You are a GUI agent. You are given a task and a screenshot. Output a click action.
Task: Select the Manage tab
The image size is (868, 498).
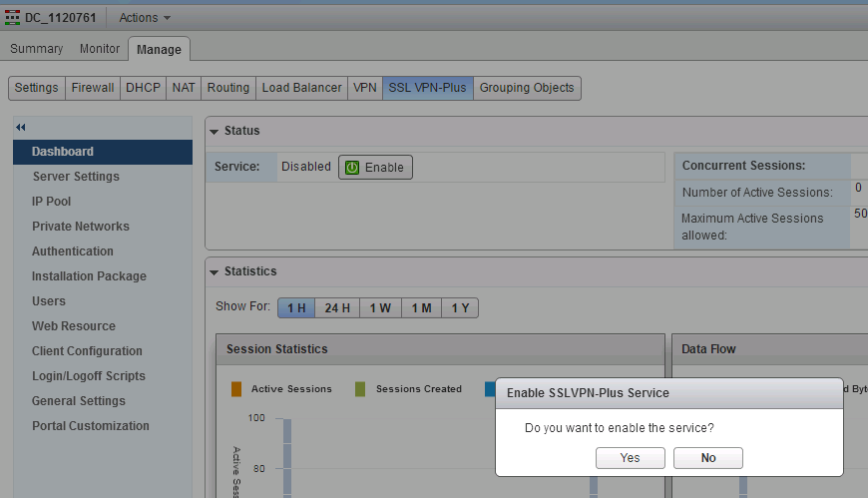point(159,49)
